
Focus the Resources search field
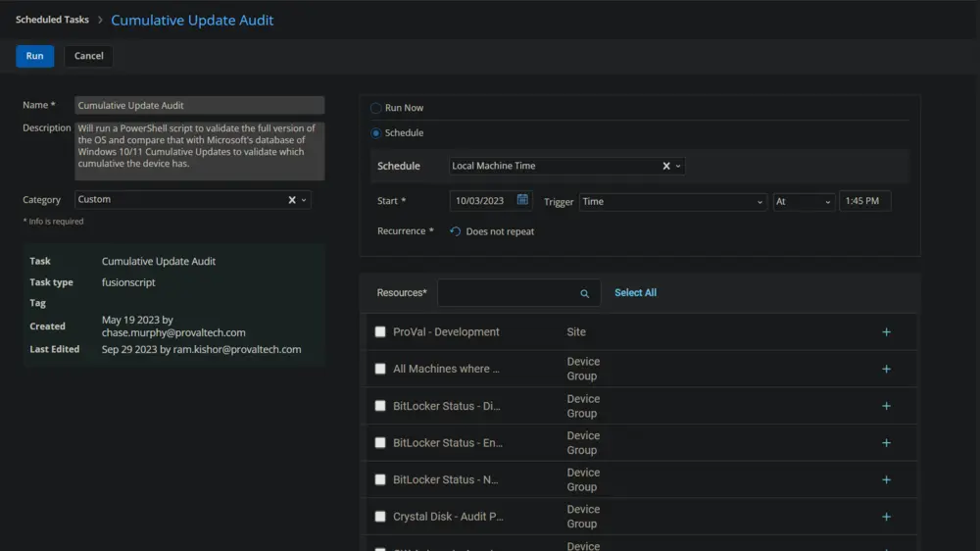pos(518,293)
